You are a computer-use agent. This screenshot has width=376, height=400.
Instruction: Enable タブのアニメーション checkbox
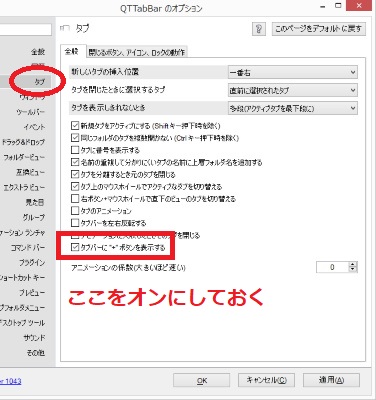tap(75, 211)
